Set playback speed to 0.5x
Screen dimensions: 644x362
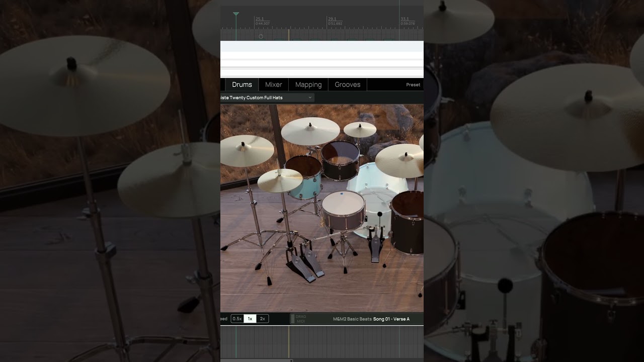[x=237, y=319]
